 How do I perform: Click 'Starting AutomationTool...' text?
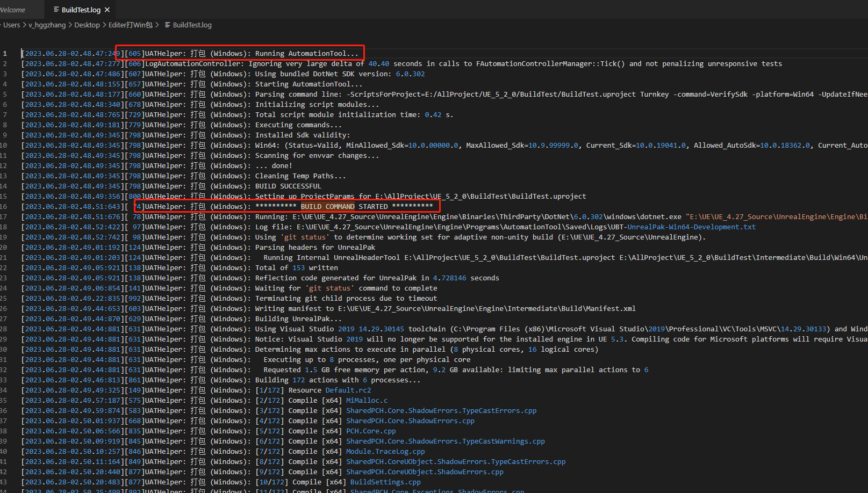[x=309, y=84]
